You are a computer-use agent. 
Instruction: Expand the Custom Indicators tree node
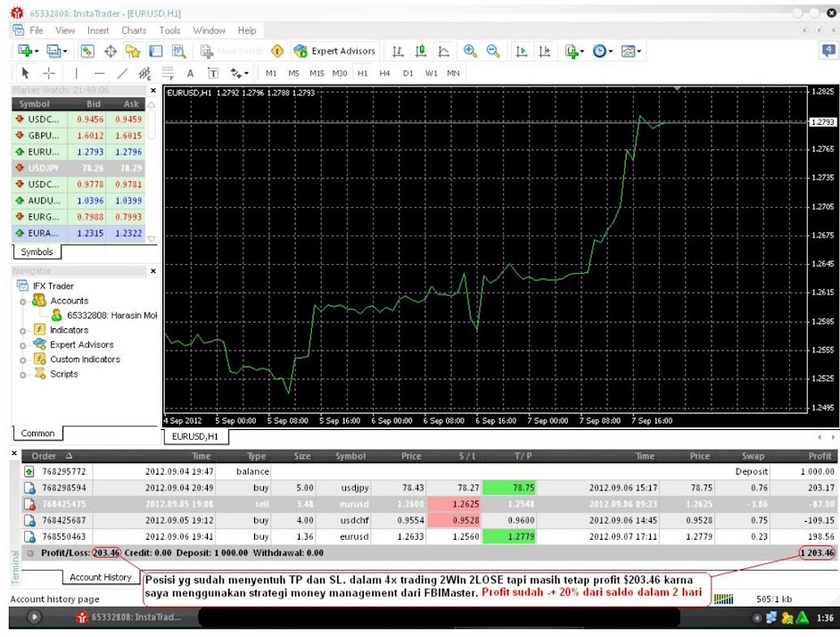pos(22,360)
